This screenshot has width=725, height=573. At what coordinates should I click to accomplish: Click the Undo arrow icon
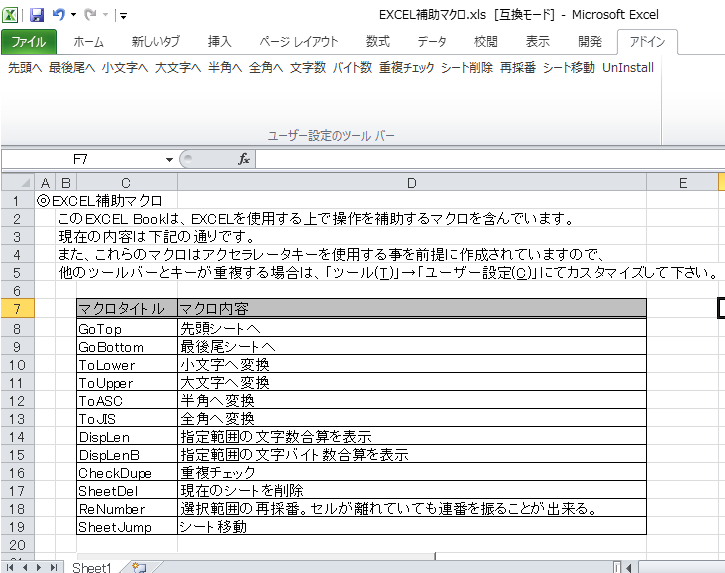58,15
